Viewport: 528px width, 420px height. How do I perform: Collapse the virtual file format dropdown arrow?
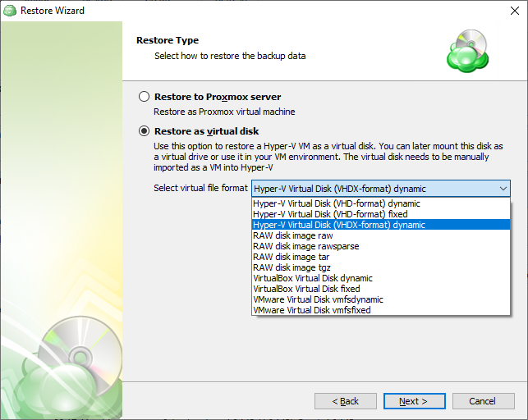[x=503, y=189]
